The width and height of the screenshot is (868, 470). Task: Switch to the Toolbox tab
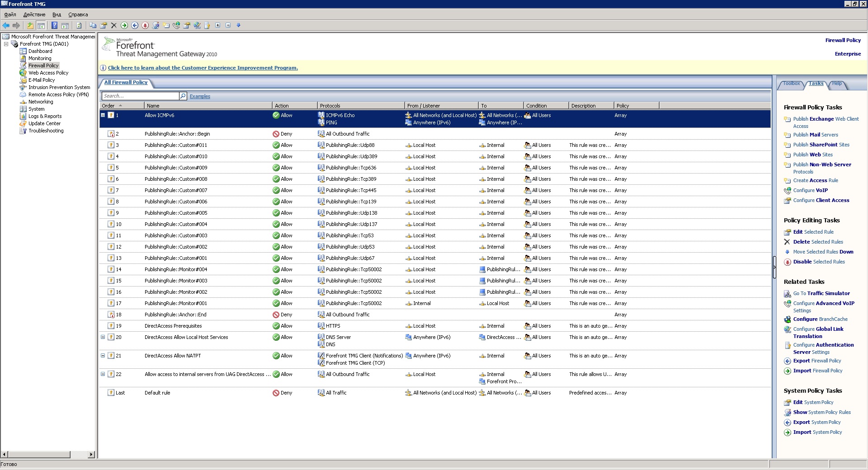(791, 84)
